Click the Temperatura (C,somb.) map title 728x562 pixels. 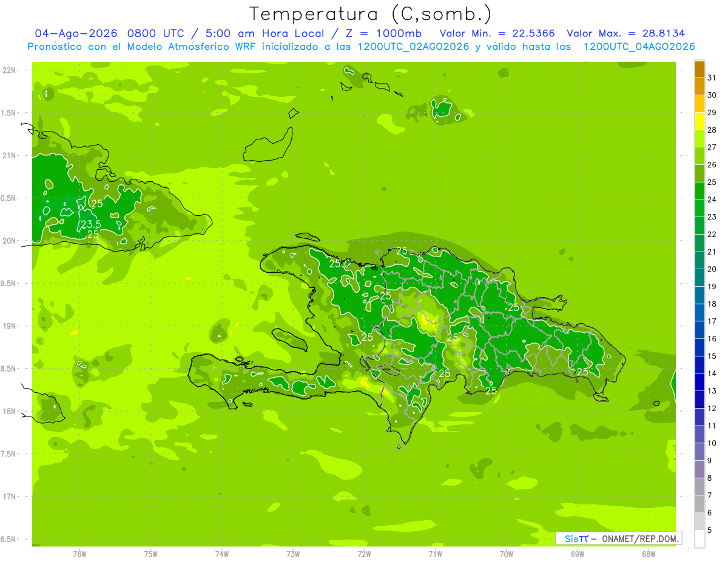pyautogui.click(x=370, y=14)
